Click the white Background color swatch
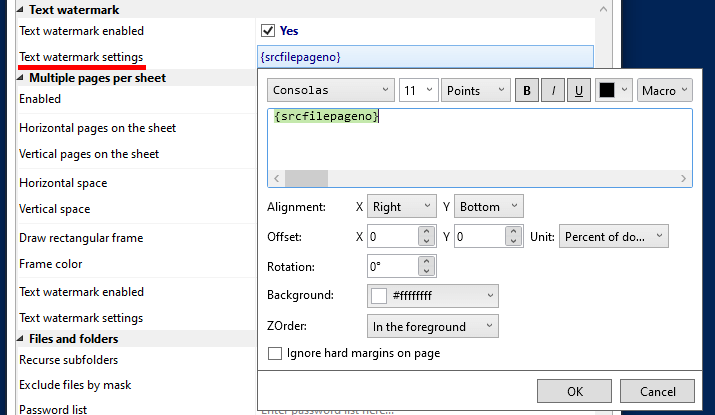Image resolution: width=715 pixels, height=415 pixels. pyautogui.click(x=379, y=296)
